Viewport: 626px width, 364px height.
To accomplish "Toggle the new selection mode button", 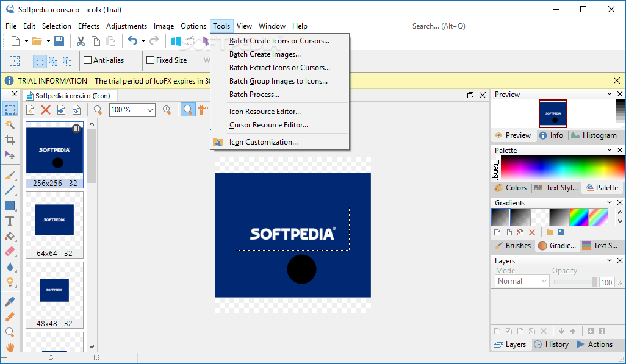I will click(x=40, y=62).
